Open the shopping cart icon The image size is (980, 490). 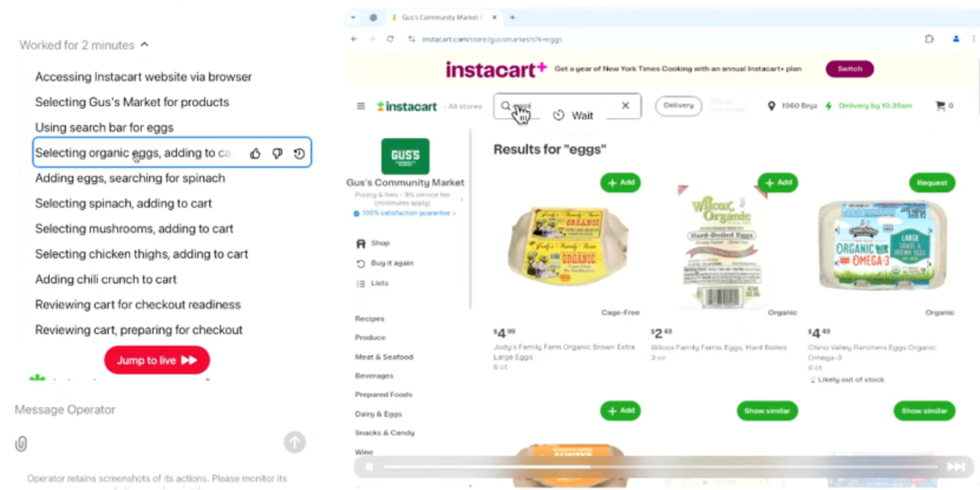tap(940, 106)
